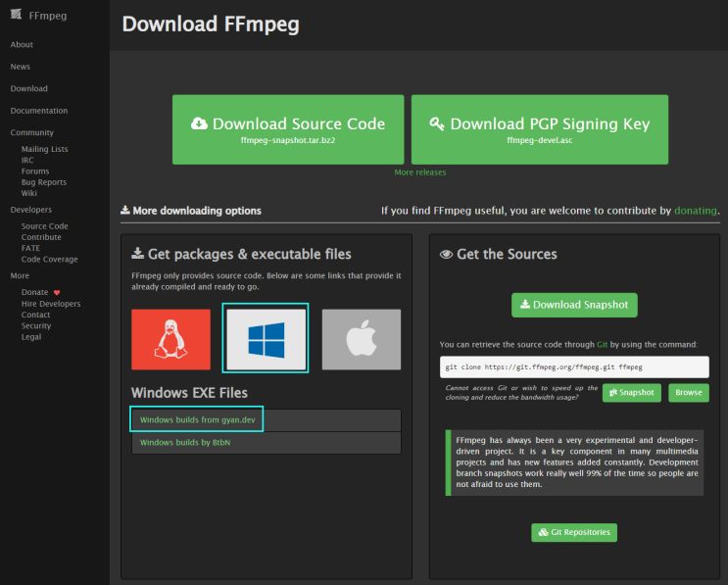Select the Linux penguin tile
Screen dimensions: 728x585
(170, 339)
